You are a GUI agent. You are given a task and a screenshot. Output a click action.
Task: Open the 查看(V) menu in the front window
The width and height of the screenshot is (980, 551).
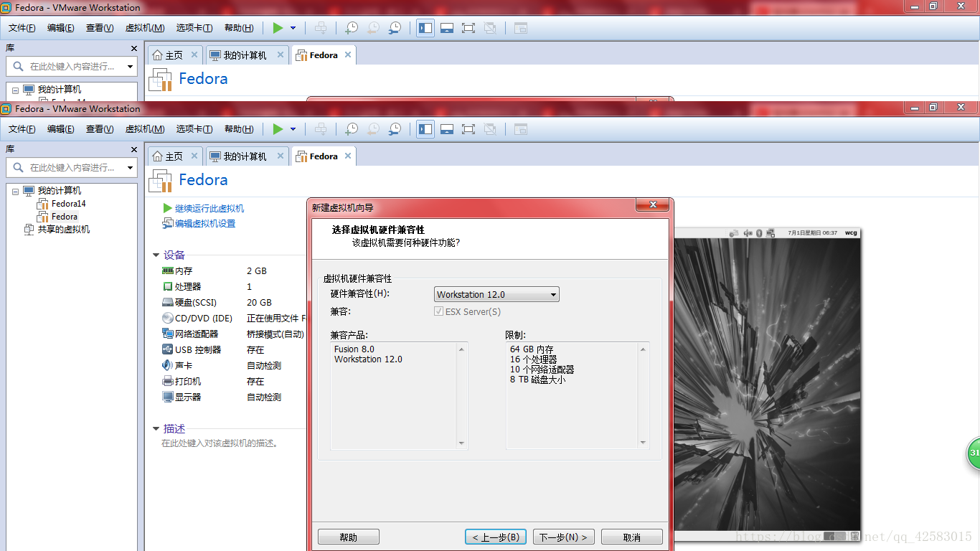pos(100,129)
